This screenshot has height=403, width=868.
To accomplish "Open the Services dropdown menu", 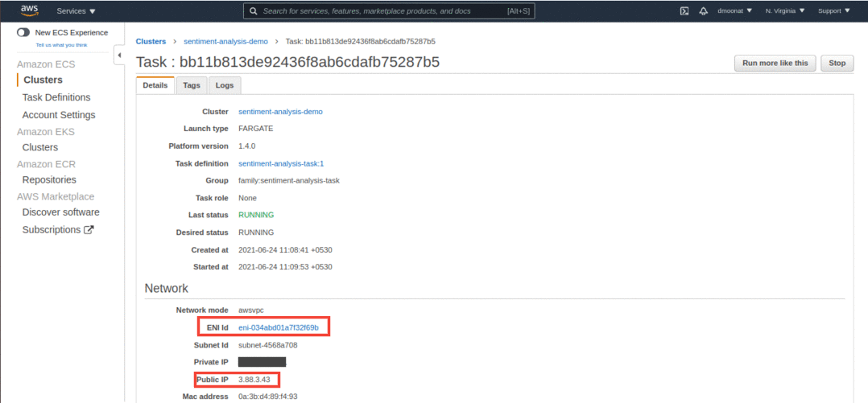I will (76, 11).
